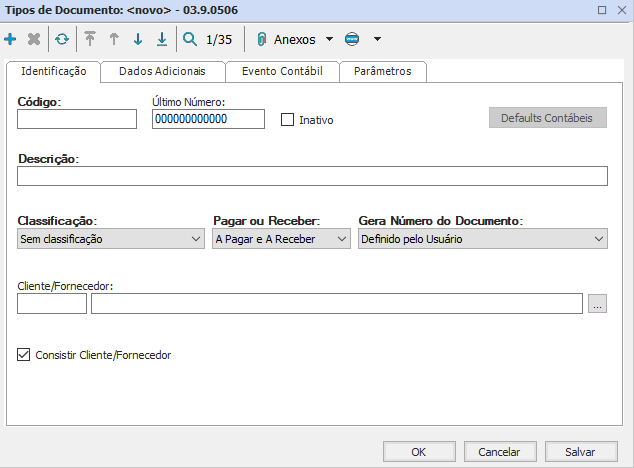634x468 pixels.
Task: Click the delete record X icon
Action: click(33, 40)
